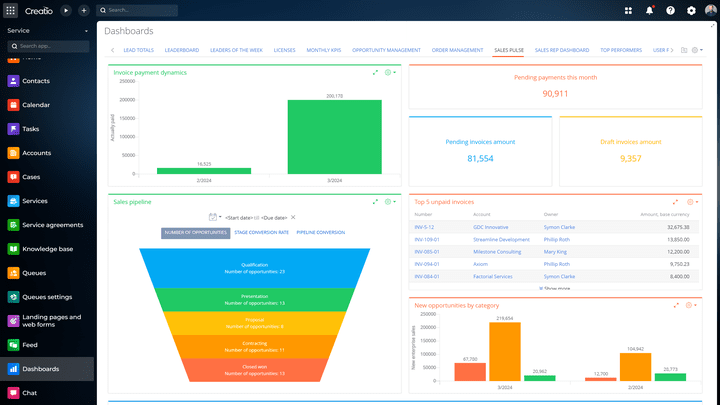Viewport: 720px width, 405px height.
Task: Clear the Sales pipeline date filter
Action: (293, 217)
